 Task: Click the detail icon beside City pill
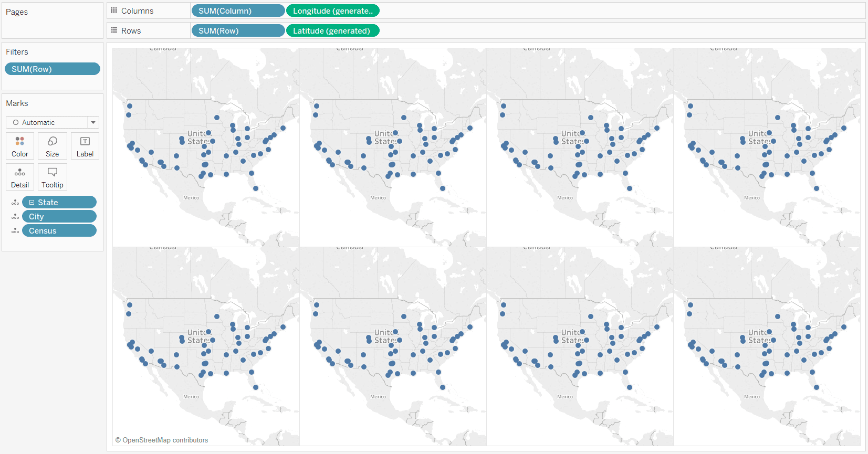coord(15,217)
